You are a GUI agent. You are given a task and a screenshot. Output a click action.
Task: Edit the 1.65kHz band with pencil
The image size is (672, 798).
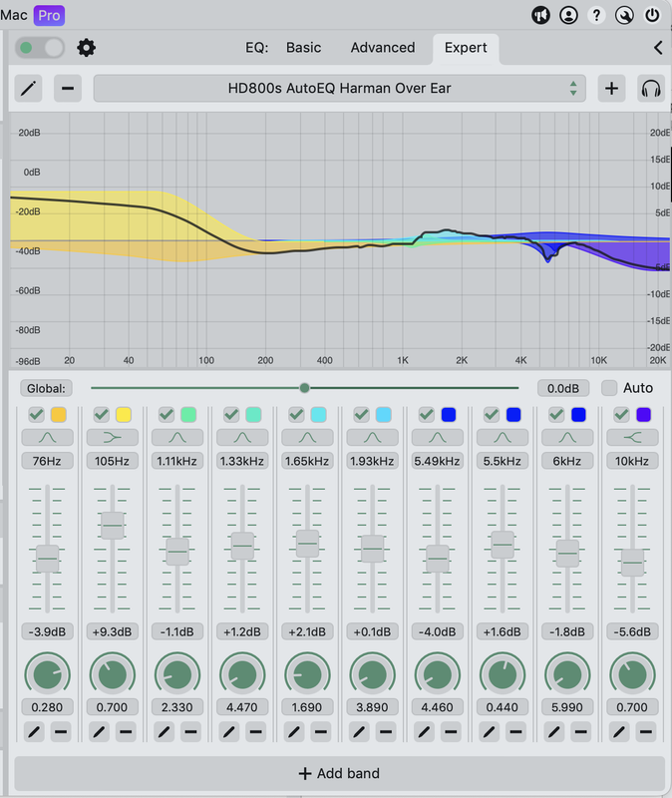point(294,732)
